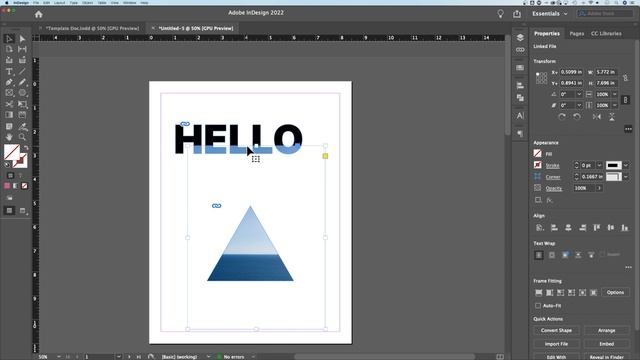Image resolution: width=640 pixels, height=360 pixels.
Task: Select the Free Transform tool
Action: 22,104
